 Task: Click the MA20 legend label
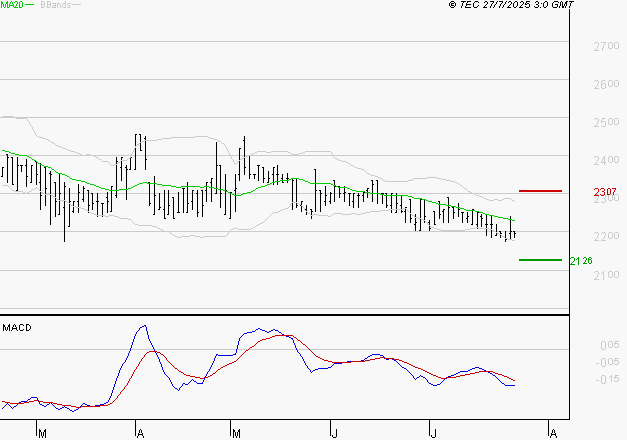[x=12, y=5]
